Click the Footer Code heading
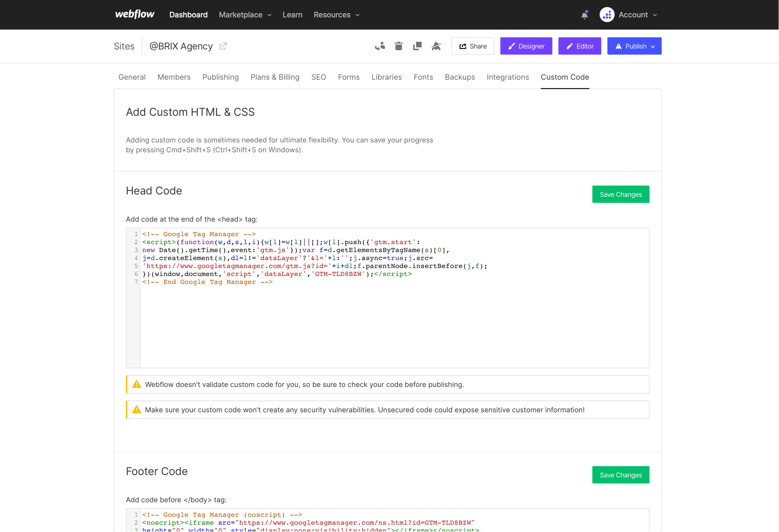 coord(156,471)
